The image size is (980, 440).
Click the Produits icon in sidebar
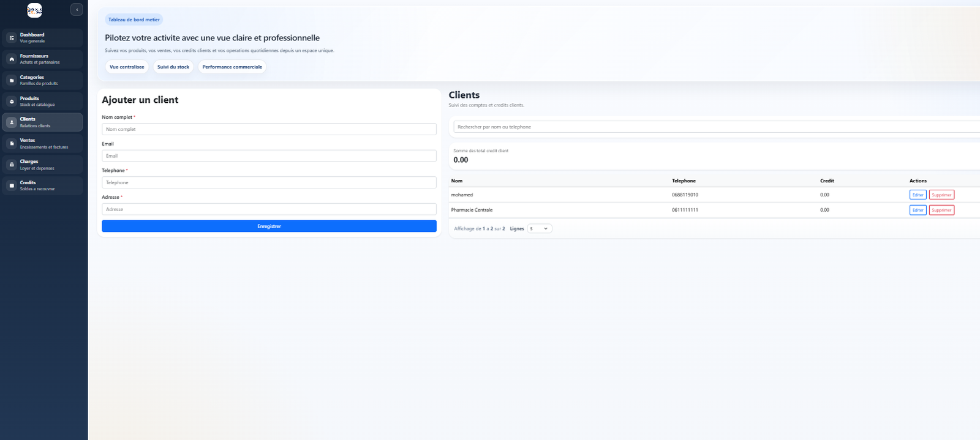click(x=12, y=101)
